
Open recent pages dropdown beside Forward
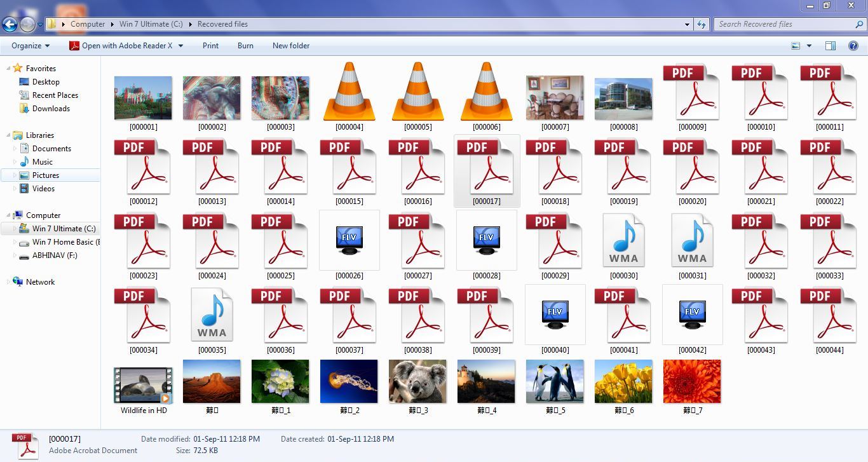coord(40,25)
